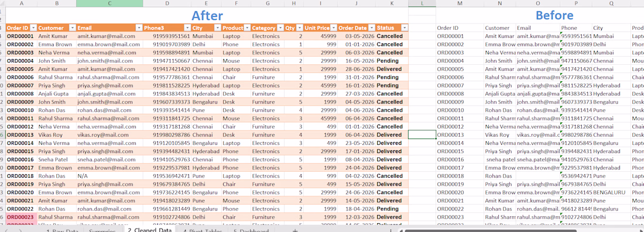Select column K header

coord(392,4)
